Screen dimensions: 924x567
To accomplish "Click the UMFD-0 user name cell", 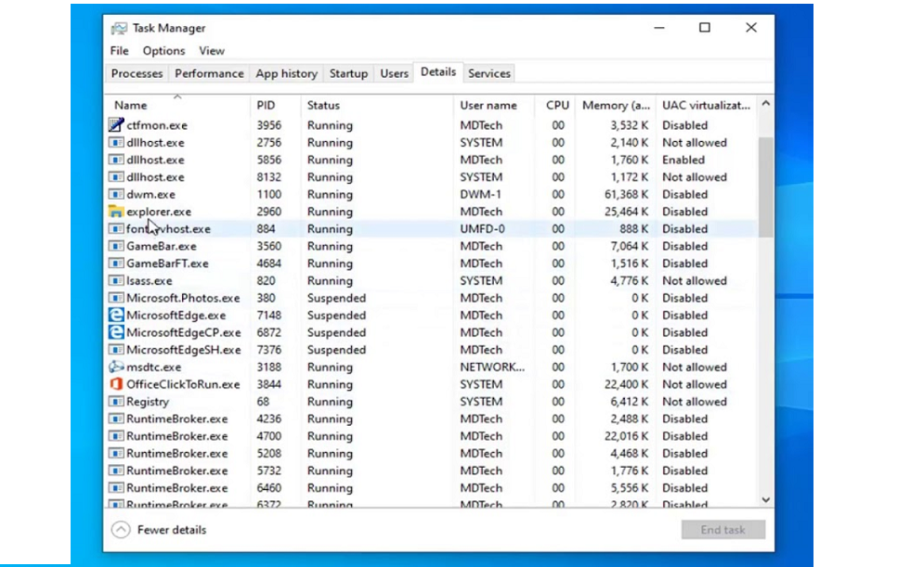I will click(x=482, y=228).
